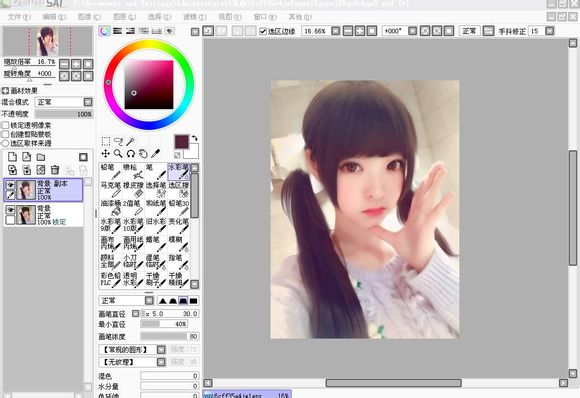Create a new linework layer
Screen dimensions: 580x398
click(x=26, y=157)
